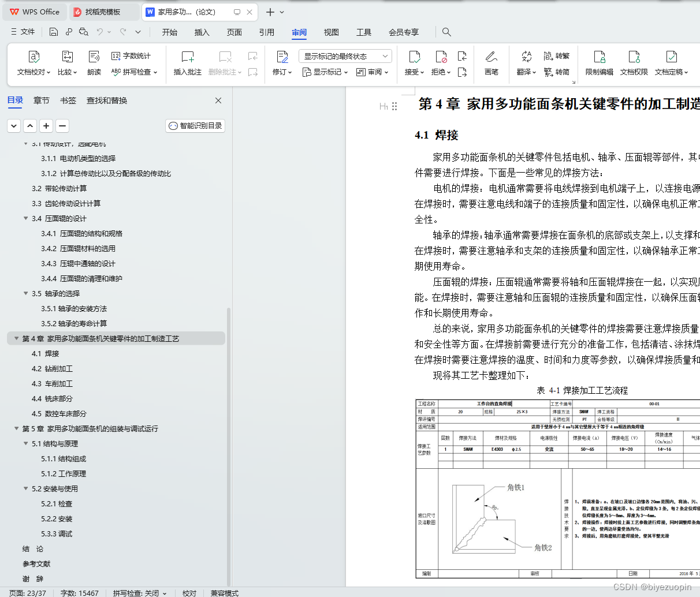700x597 pixels.
Task: Open the 显示标记的最终状态 dropdown
Action: pos(345,56)
